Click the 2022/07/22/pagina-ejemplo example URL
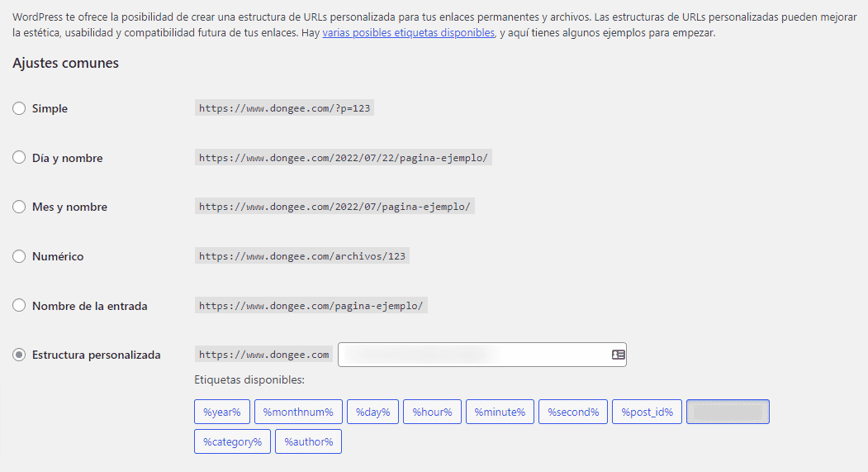 [344, 157]
